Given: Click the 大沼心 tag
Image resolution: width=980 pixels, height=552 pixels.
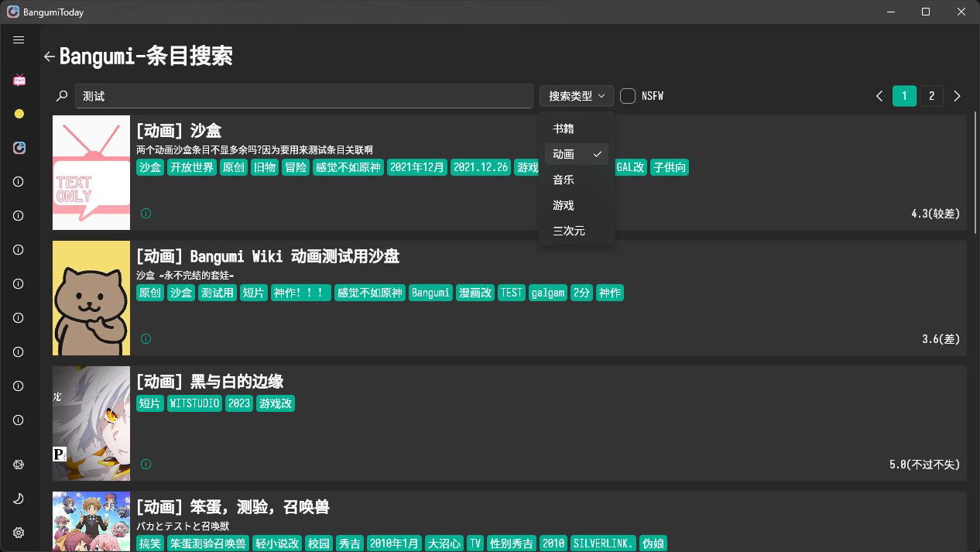Looking at the screenshot, I should 444,543.
